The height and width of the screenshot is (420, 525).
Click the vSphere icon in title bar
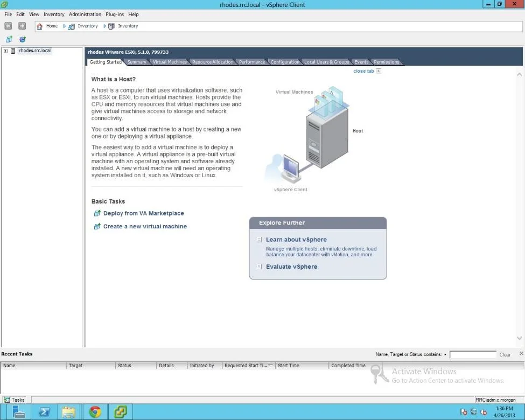pyautogui.click(x=4, y=4)
